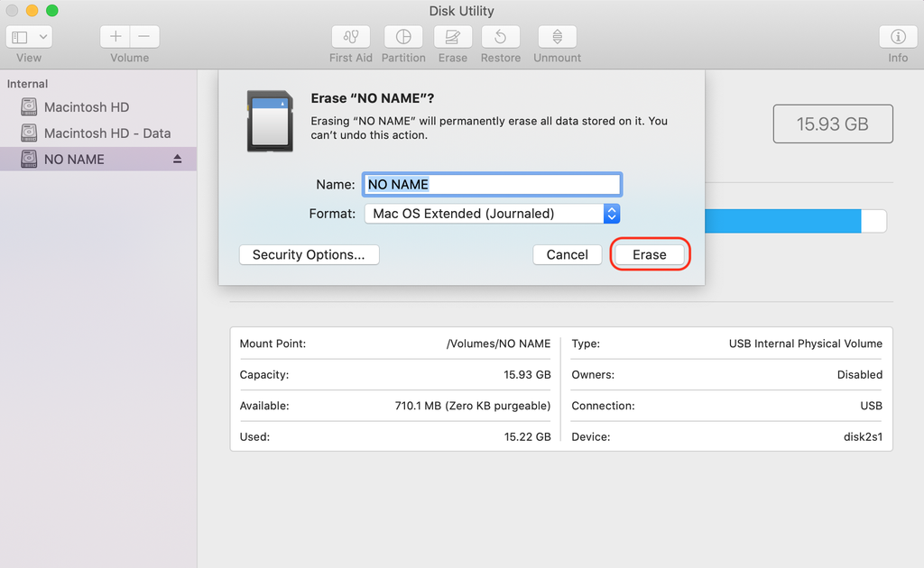Image resolution: width=924 pixels, height=568 pixels.
Task: Confirm with the Erase button
Action: coord(650,254)
